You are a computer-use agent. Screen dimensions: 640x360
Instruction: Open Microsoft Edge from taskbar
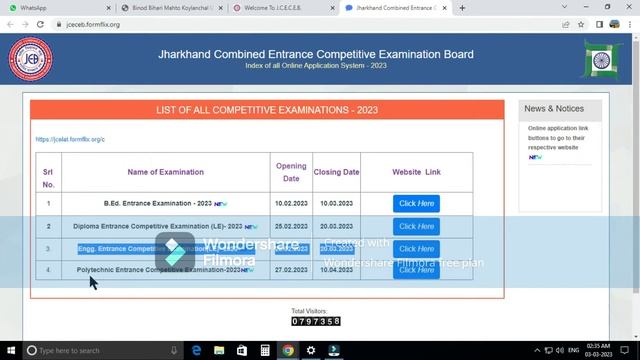point(196,351)
